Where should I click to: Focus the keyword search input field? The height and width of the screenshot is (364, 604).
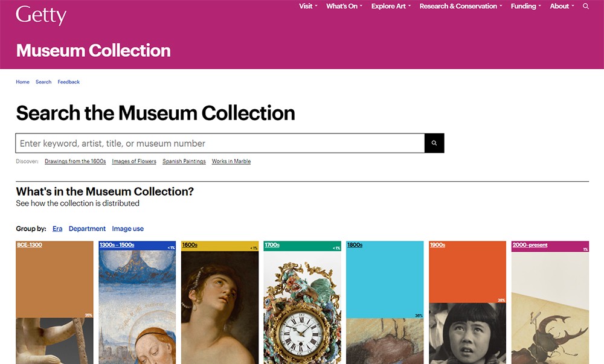(x=220, y=143)
